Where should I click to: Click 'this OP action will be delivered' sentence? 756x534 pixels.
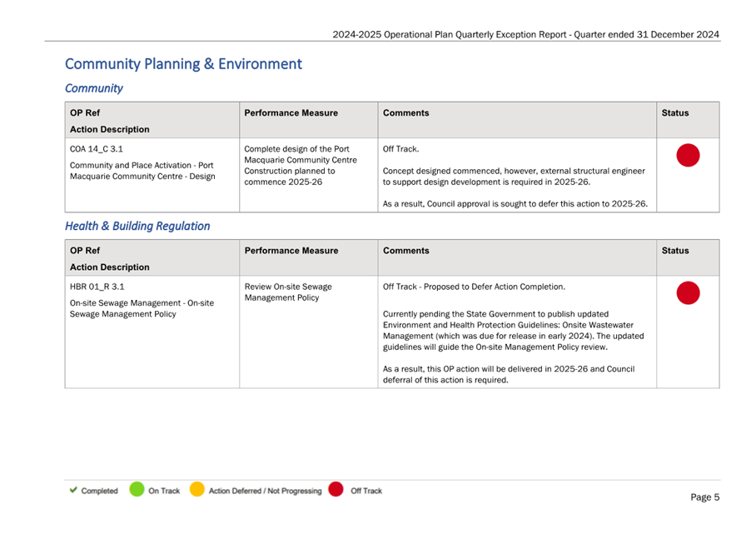509,374
